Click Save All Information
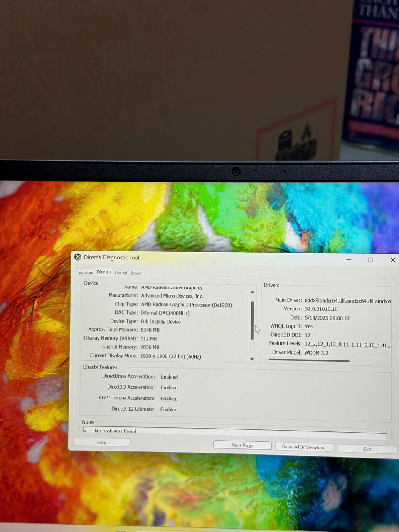This screenshot has height=532, width=399. 303,447
